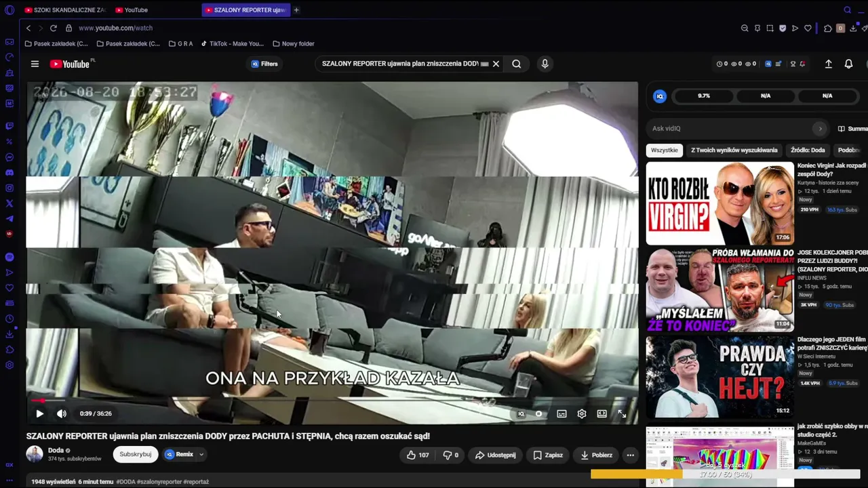Screen dimensions: 868x488
Task: Reload the current page
Action: pos(54,28)
